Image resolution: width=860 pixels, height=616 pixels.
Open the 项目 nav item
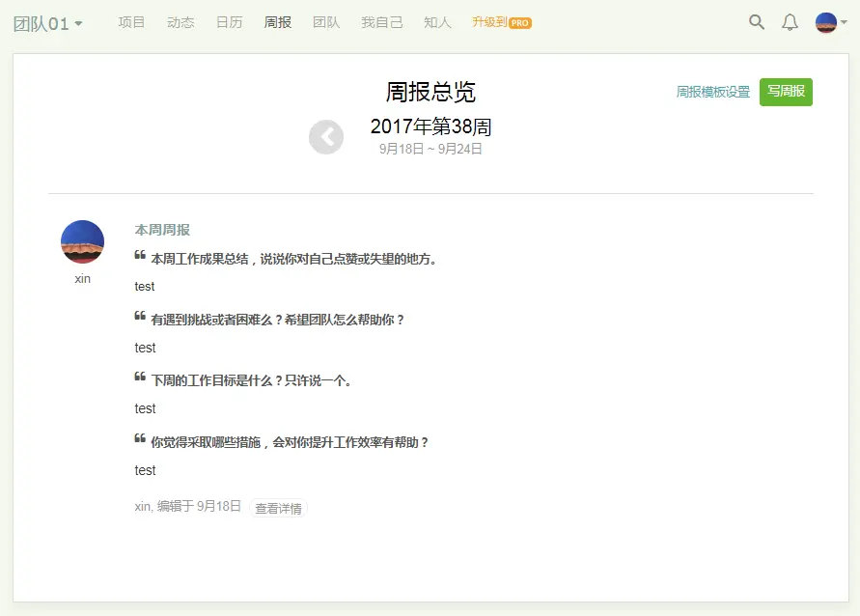click(x=131, y=22)
